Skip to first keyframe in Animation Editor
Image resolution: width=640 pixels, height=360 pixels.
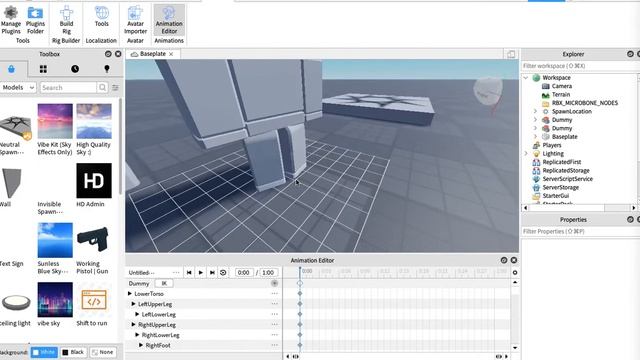click(x=189, y=273)
